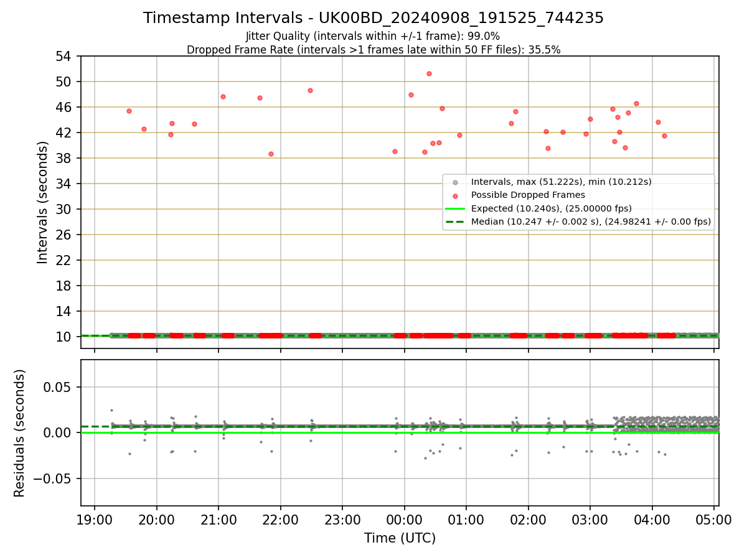747x560 pixels.
Task: Click legend text 'Possible Dropped Frames'
Action: point(528,195)
